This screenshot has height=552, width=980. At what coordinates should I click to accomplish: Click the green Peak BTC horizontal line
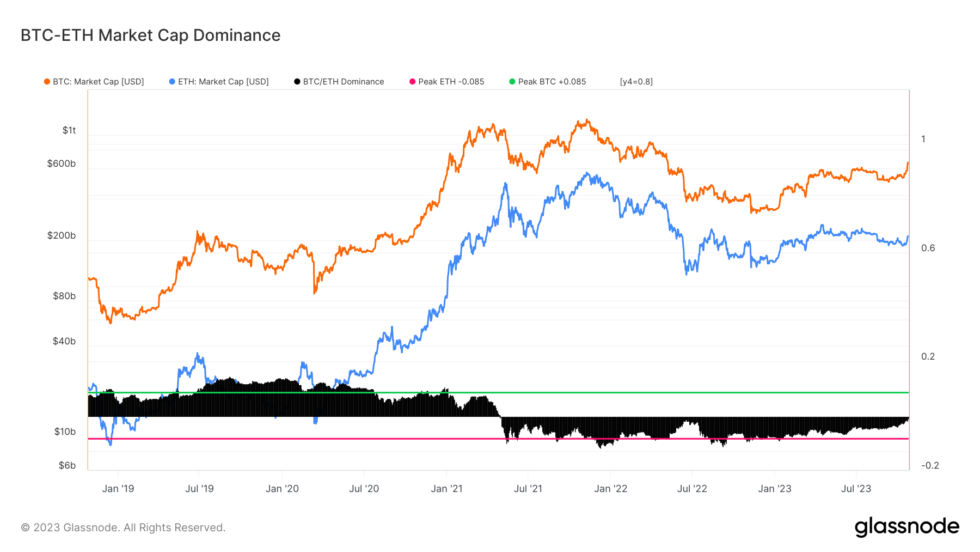click(x=498, y=392)
